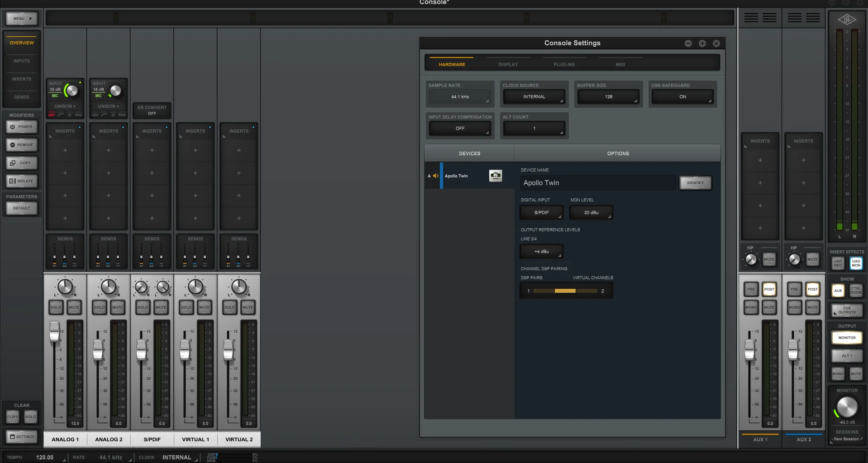868x463 pixels.
Task: Switch to the Plug-Ins tab
Action: tap(564, 64)
